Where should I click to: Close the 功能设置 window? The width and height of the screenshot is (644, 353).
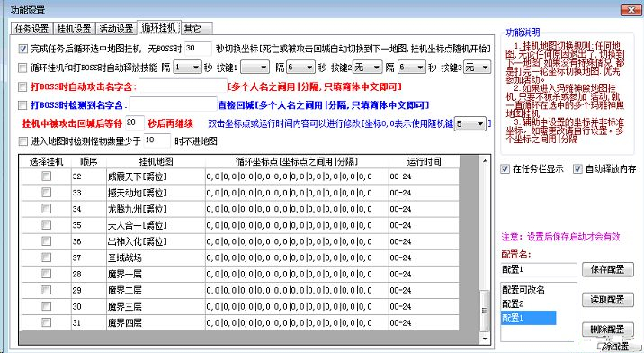coord(631,10)
